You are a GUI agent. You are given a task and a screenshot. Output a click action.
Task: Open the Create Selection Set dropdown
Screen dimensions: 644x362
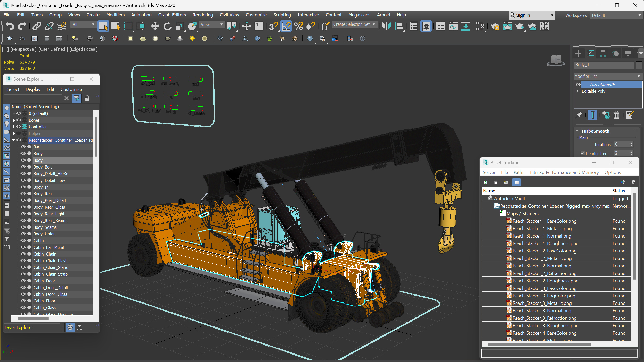[354, 24]
